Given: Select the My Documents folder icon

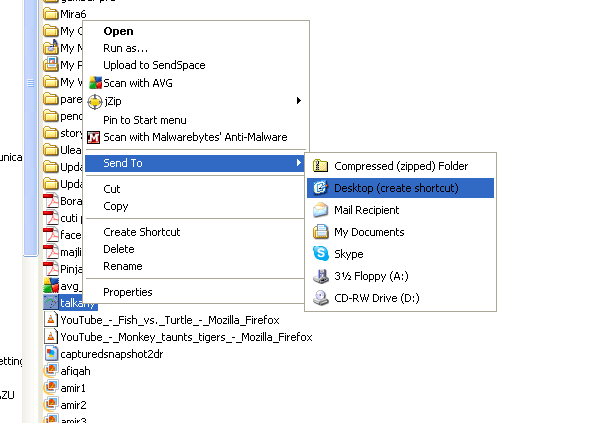Looking at the screenshot, I should pyautogui.click(x=320, y=232).
